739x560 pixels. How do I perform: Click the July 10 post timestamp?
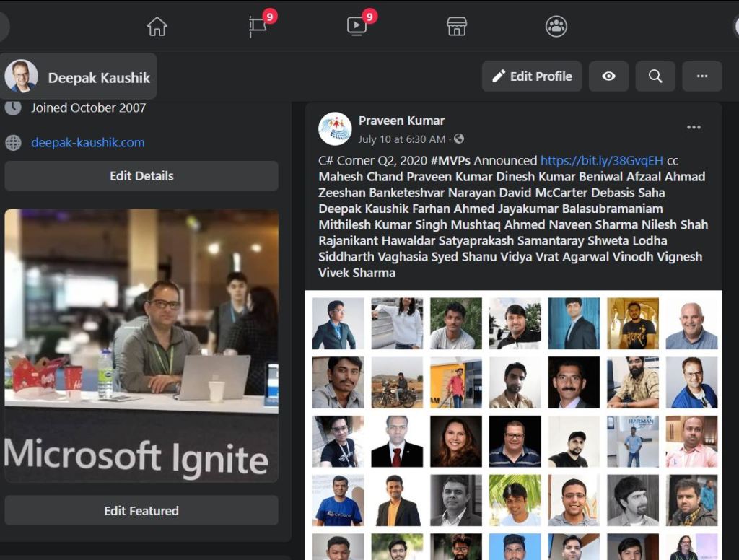pyautogui.click(x=401, y=139)
